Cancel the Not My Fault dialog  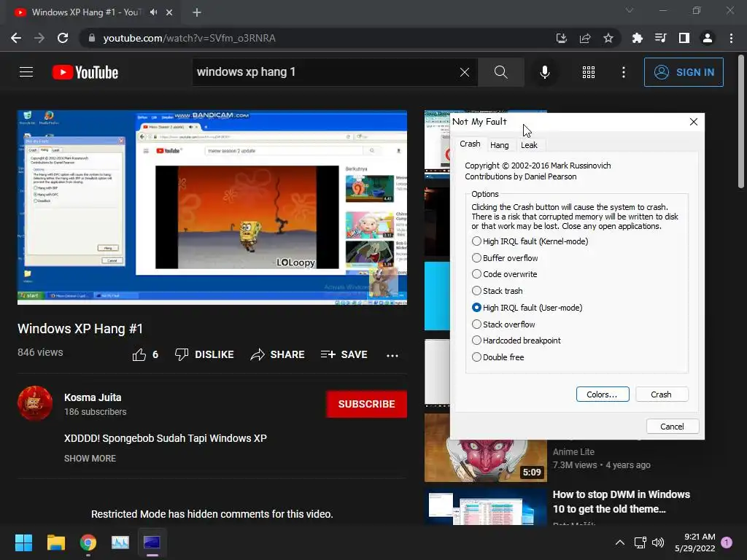point(672,426)
